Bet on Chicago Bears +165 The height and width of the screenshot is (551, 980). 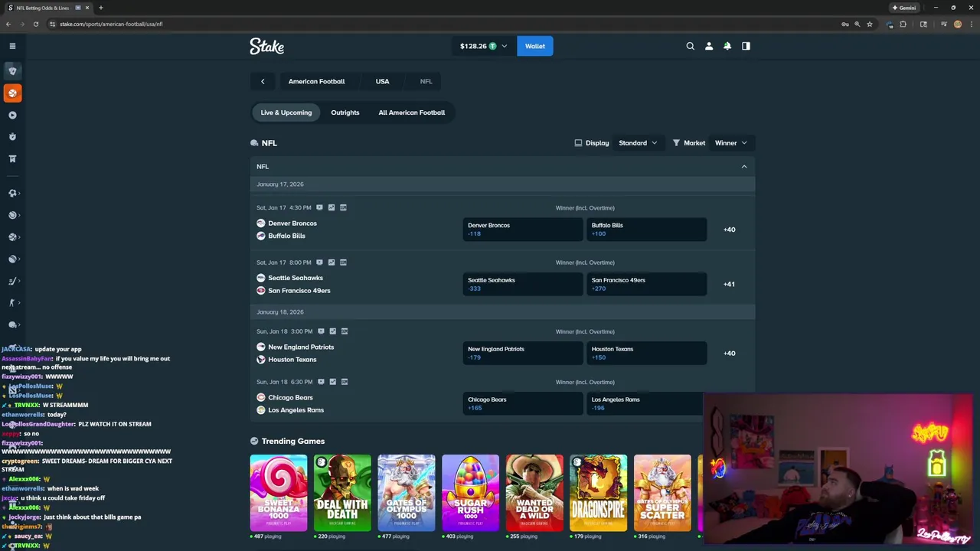[523, 403]
